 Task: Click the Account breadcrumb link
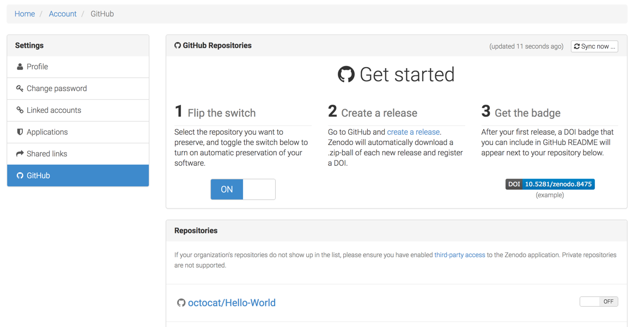[63, 14]
